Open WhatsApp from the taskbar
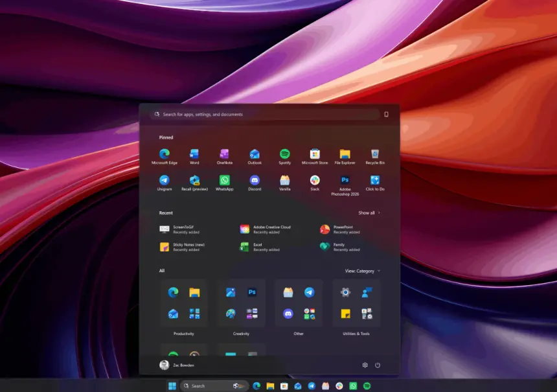The image size is (557, 392). click(353, 386)
